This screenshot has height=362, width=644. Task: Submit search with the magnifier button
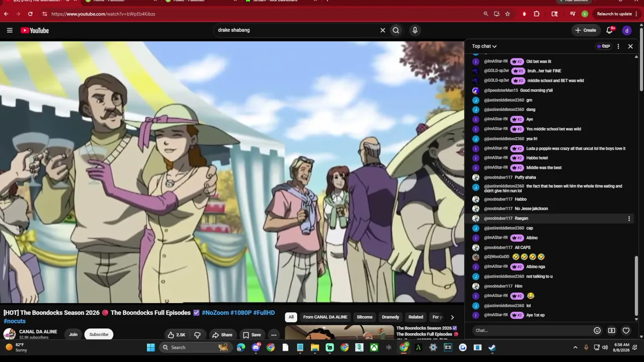coord(396,30)
